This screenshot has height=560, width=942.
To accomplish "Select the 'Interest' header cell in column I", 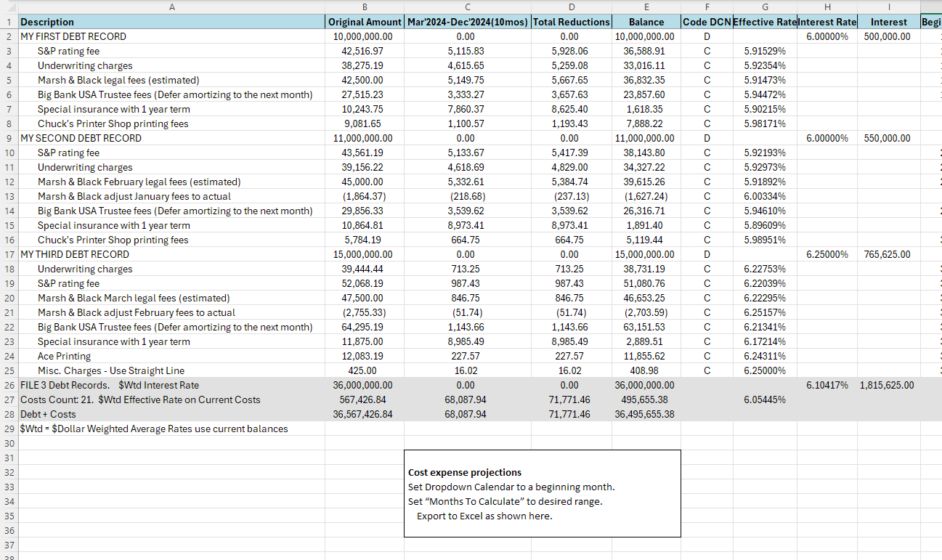I will click(x=889, y=22).
